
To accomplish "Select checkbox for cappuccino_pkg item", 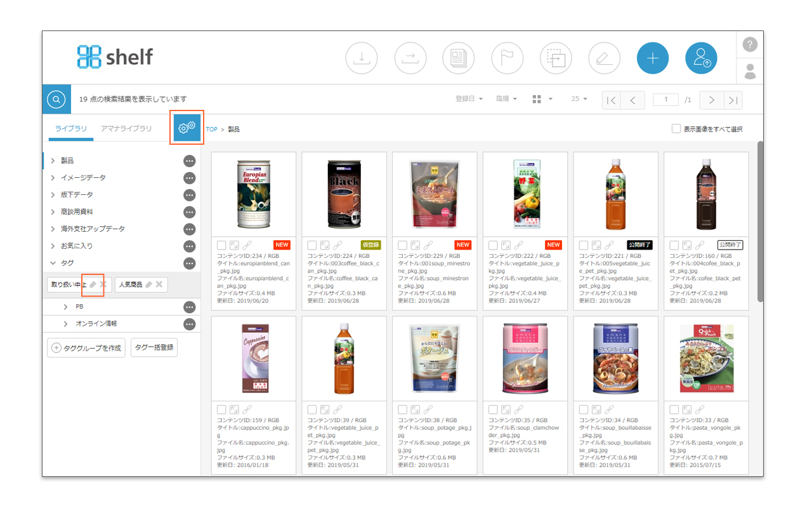I will pos(221,410).
